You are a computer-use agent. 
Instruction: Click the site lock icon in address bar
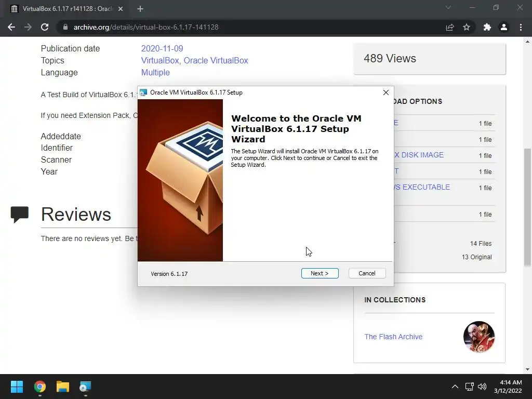click(65, 27)
